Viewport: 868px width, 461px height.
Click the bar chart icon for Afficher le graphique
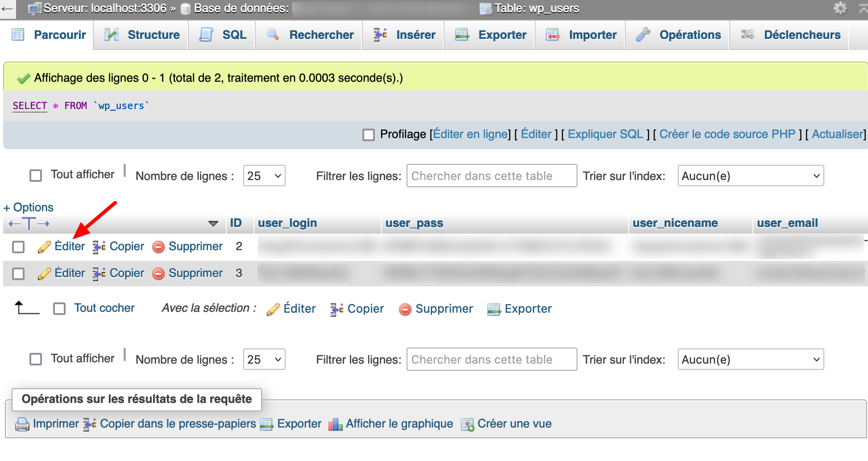[x=335, y=424]
